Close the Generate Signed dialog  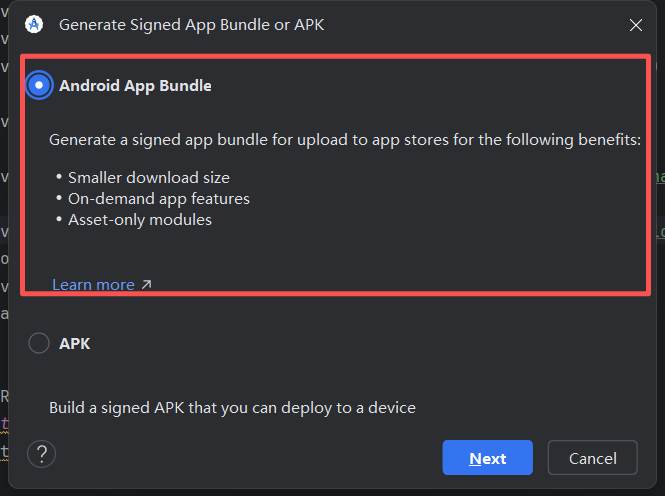pyautogui.click(x=636, y=24)
